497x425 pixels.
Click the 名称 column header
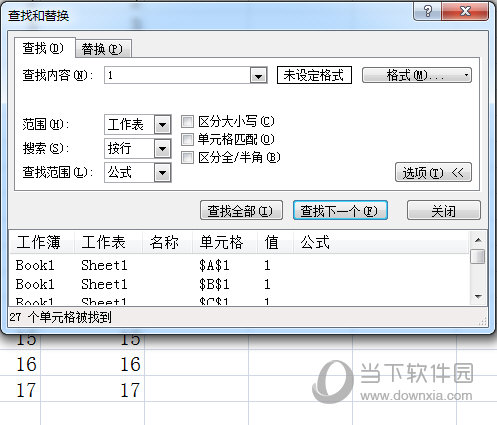coord(167,242)
